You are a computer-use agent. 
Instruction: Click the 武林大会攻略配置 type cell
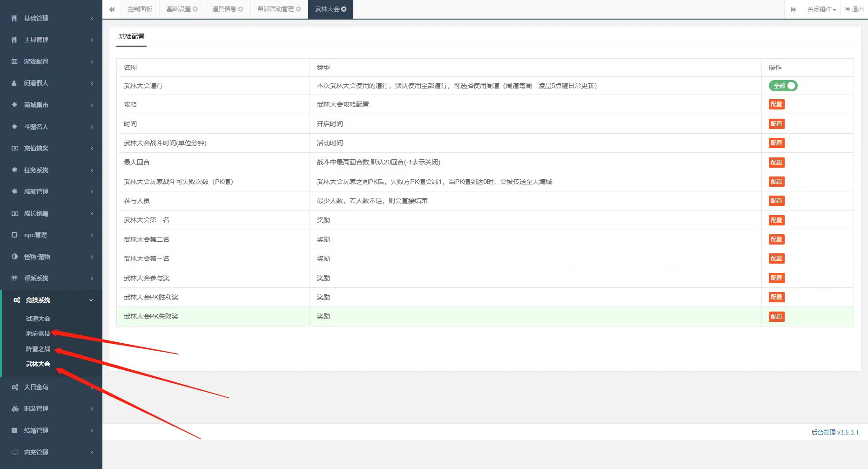pos(536,104)
